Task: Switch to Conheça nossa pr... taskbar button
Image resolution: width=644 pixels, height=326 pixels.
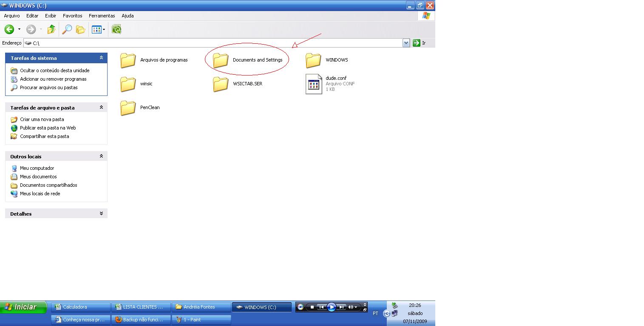Action: tap(81, 320)
